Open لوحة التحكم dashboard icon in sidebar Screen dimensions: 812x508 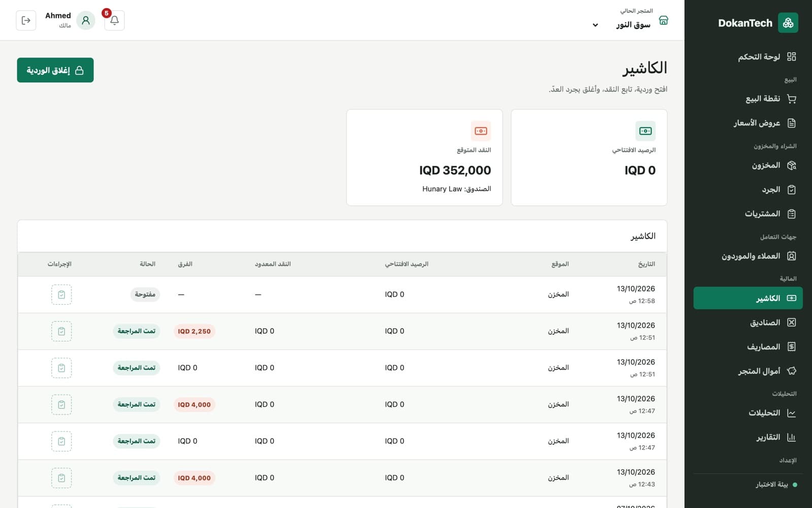coord(791,56)
